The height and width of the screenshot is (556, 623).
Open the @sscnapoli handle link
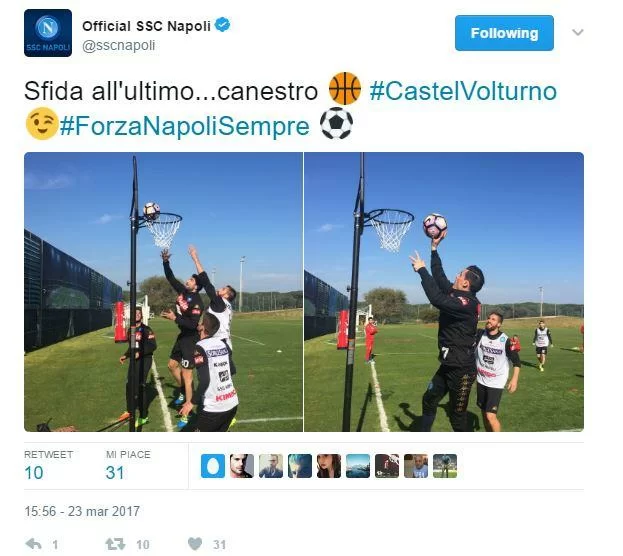pos(118,46)
